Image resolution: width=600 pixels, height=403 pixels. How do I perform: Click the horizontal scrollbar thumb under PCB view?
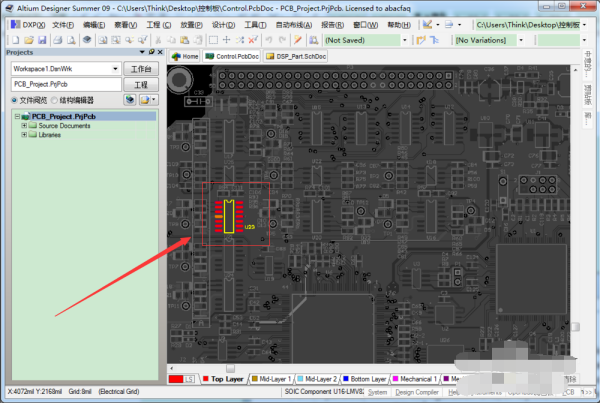pyautogui.click(x=230, y=368)
